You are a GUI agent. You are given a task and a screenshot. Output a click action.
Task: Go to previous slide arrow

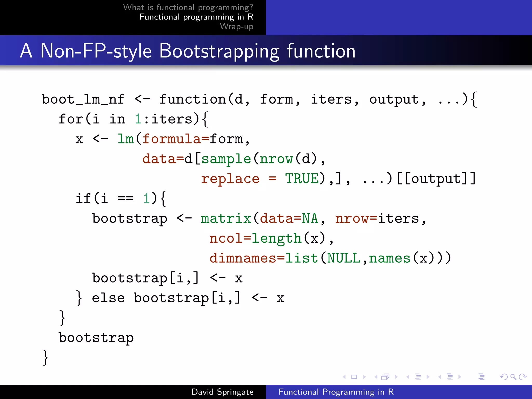point(344,377)
